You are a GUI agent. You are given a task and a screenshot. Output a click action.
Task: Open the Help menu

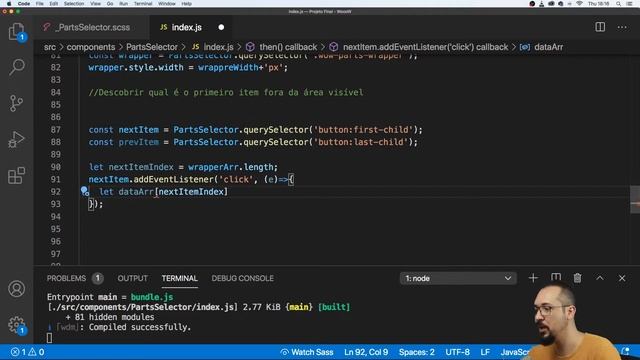click(187, 3)
